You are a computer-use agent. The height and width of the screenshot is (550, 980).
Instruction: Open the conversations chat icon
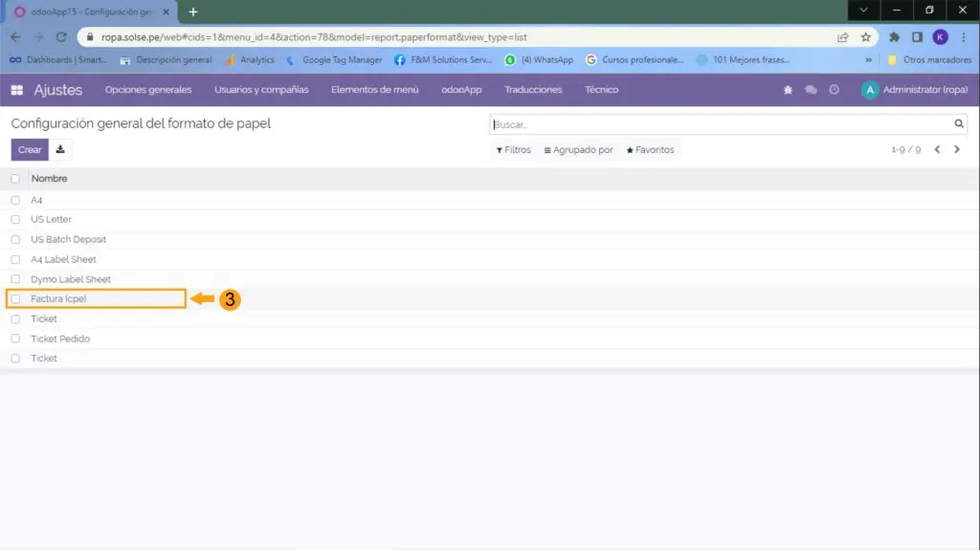(811, 90)
